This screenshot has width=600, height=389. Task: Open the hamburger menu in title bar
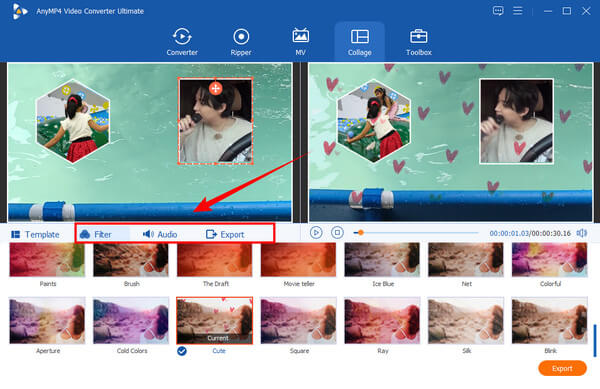tap(518, 11)
